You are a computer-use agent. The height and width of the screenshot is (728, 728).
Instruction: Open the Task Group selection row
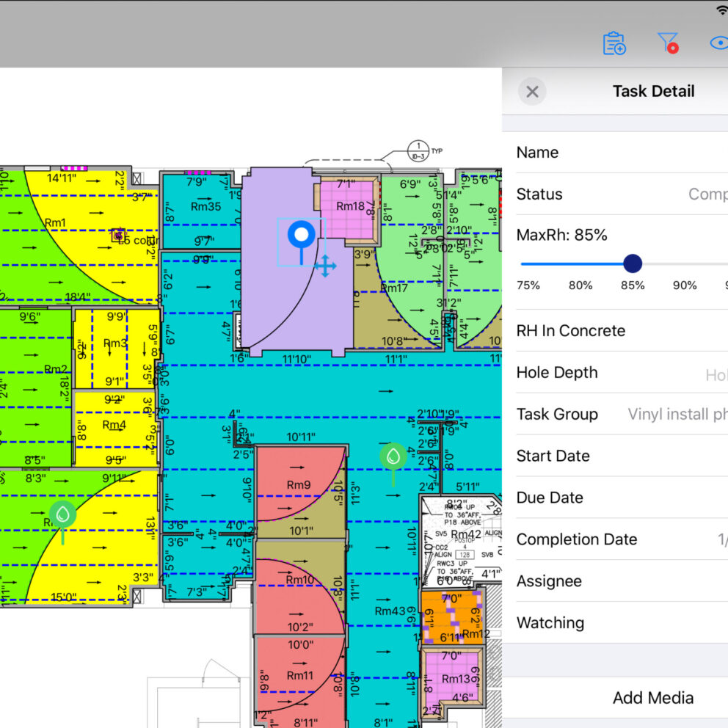[616, 415]
